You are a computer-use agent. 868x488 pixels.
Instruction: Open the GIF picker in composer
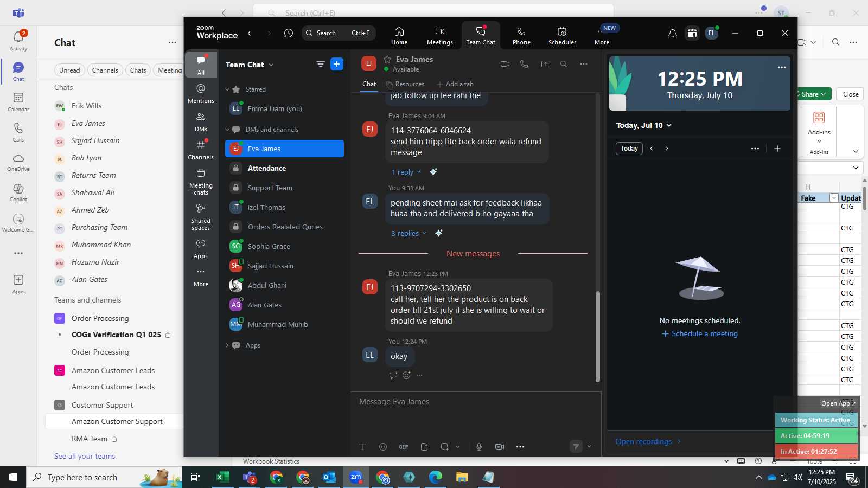pos(404,447)
